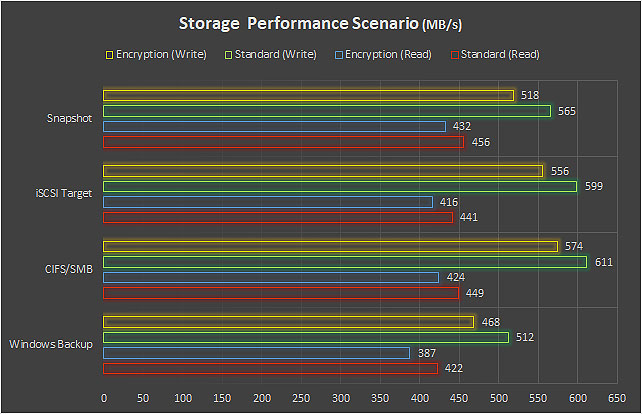
Task: Click the data label 574
Action: tap(574, 247)
